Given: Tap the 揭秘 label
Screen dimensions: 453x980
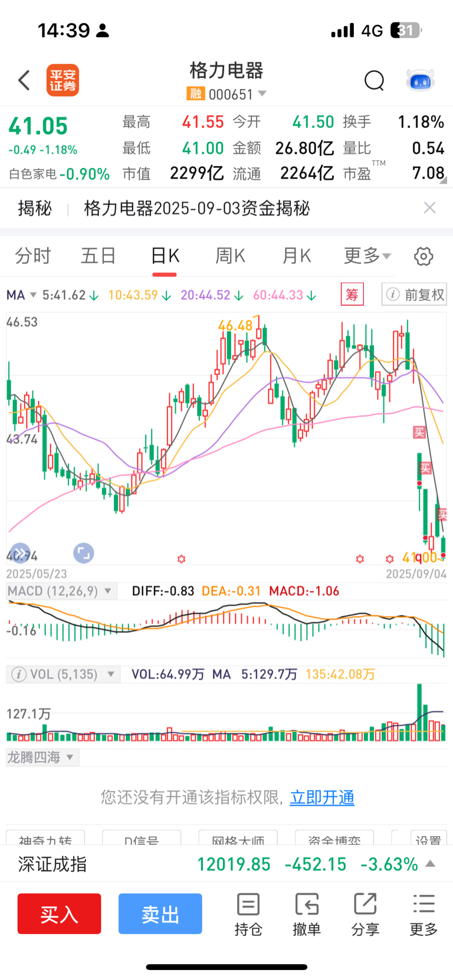Looking at the screenshot, I should pos(35,208).
